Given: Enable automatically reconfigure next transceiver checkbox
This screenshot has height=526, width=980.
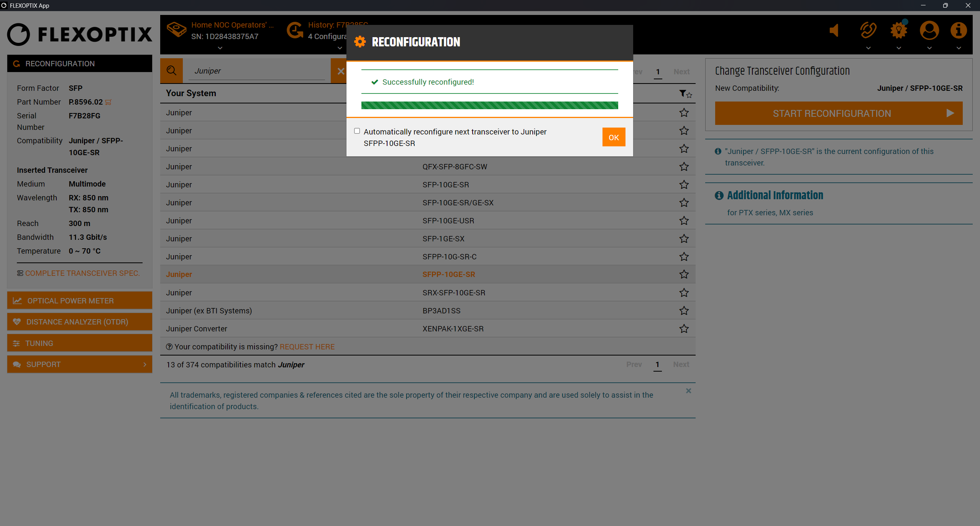Looking at the screenshot, I should click(357, 131).
